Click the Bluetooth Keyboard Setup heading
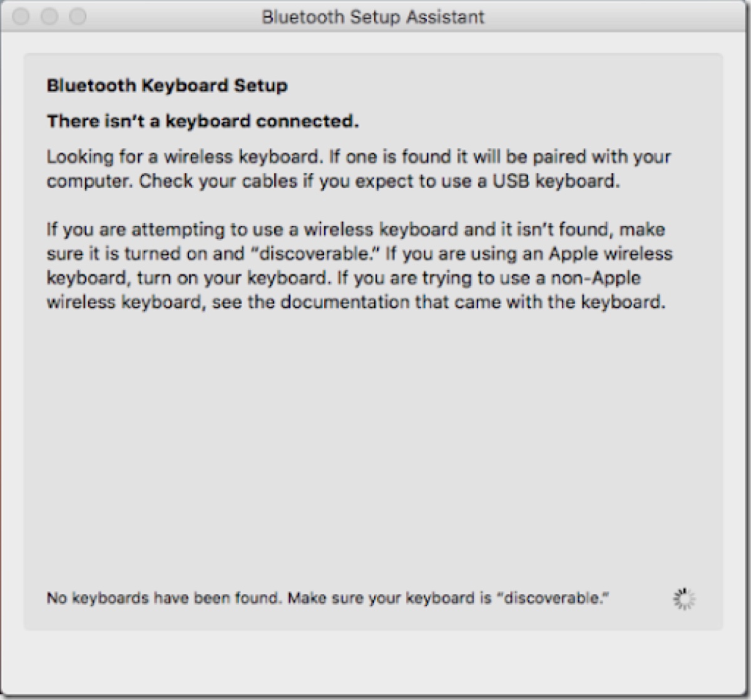The height and width of the screenshot is (700, 751). [167, 85]
